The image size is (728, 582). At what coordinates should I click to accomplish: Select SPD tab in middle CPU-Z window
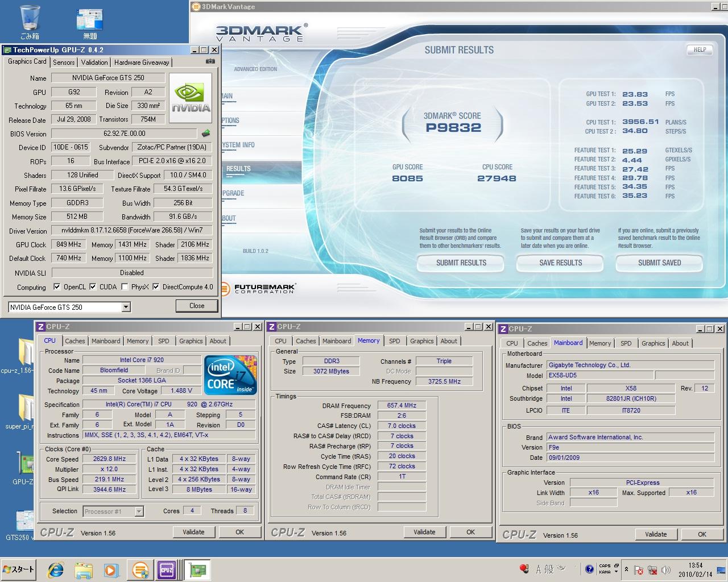tap(395, 341)
